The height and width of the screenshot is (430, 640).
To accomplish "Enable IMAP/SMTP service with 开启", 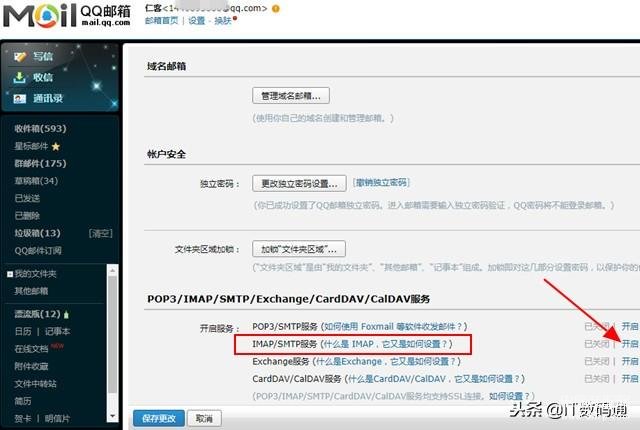I will [x=630, y=344].
